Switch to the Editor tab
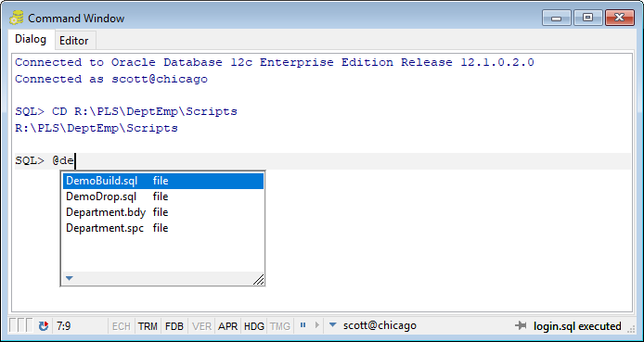 pyautogui.click(x=74, y=41)
